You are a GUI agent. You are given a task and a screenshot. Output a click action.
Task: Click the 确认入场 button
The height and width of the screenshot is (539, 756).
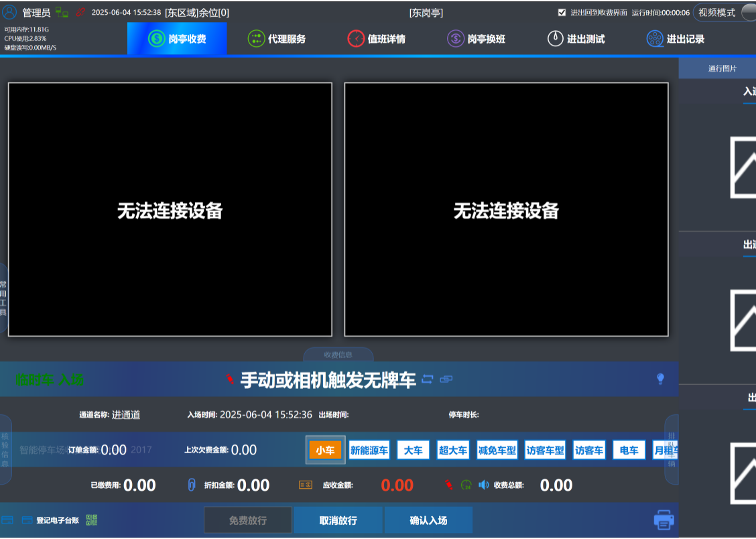[428, 520]
